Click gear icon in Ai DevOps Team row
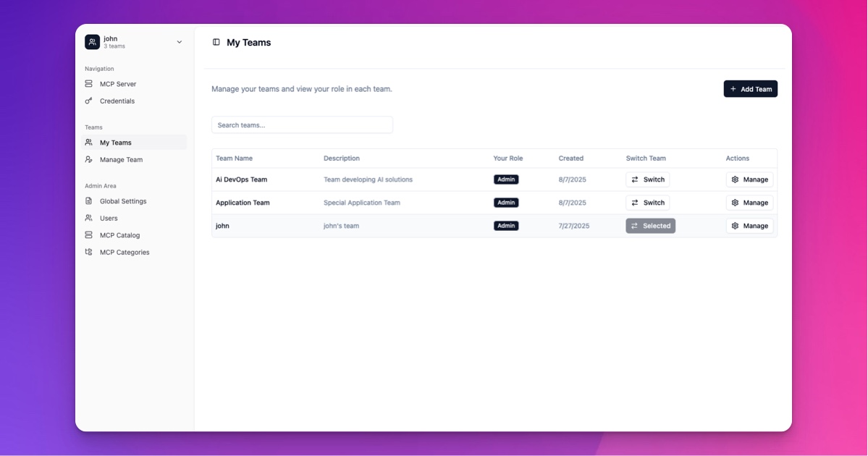868x456 pixels. (x=735, y=180)
